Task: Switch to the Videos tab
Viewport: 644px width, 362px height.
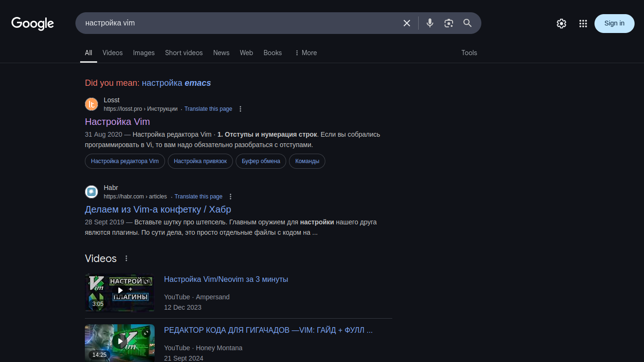Action: 113,53
